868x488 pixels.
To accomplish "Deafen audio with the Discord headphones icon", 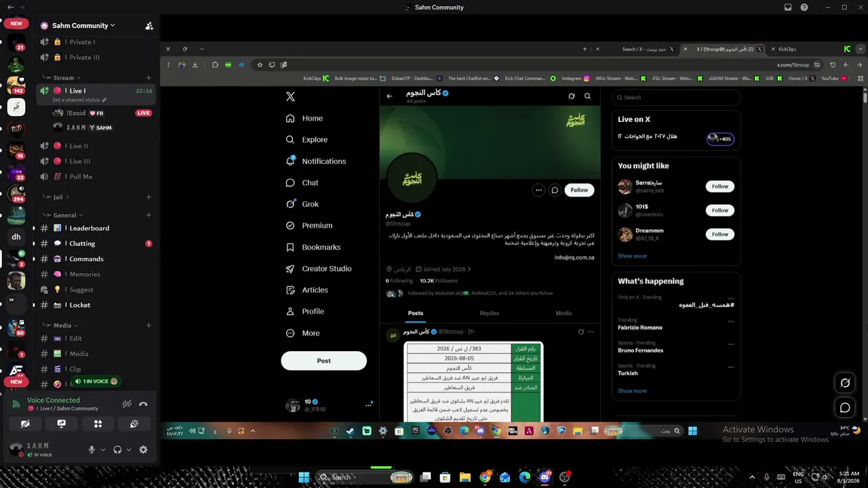I will point(117,449).
